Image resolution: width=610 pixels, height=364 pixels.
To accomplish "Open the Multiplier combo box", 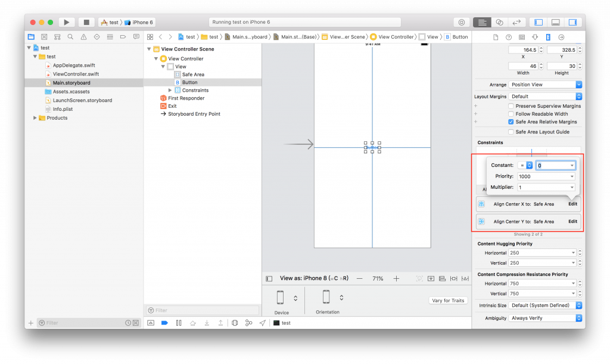I will (x=546, y=188).
